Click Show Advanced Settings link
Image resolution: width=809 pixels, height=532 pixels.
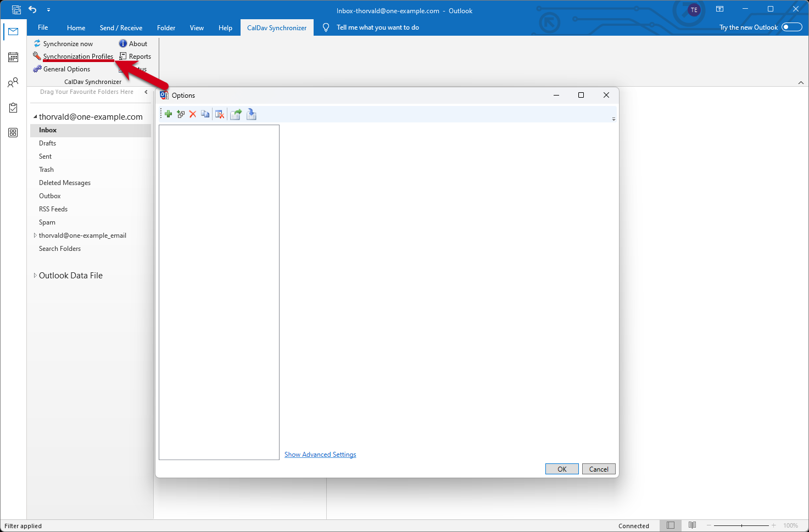[320, 455]
